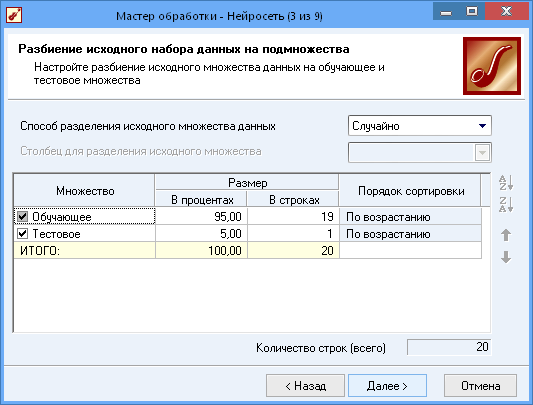Go back with < Назад button
Image resolution: width=533 pixels, height=405 pixels.
[305, 386]
